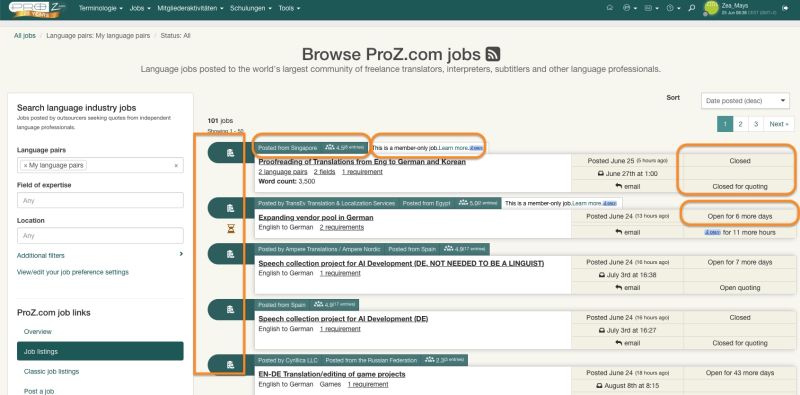Select Job listings in sidebar
800x395 pixels.
coord(100,351)
